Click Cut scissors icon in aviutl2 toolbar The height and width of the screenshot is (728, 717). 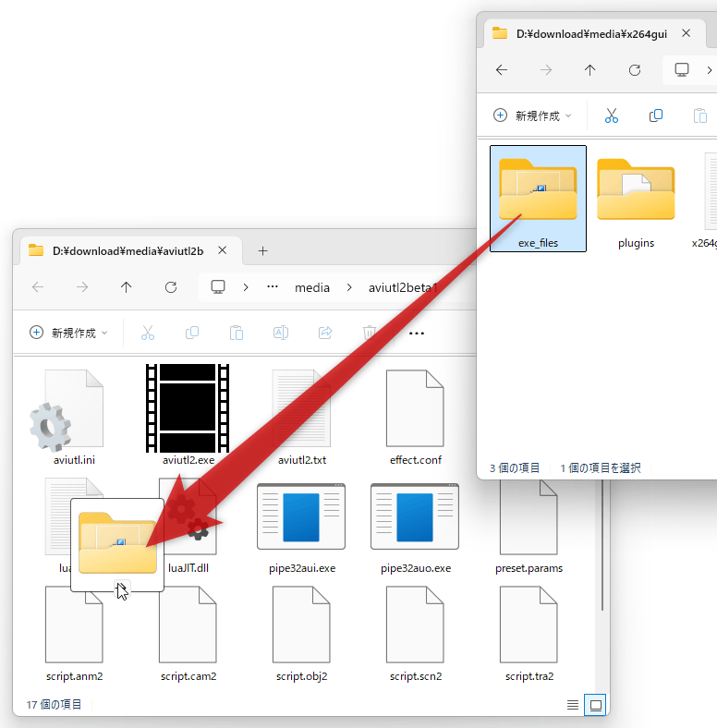coord(148,333)
